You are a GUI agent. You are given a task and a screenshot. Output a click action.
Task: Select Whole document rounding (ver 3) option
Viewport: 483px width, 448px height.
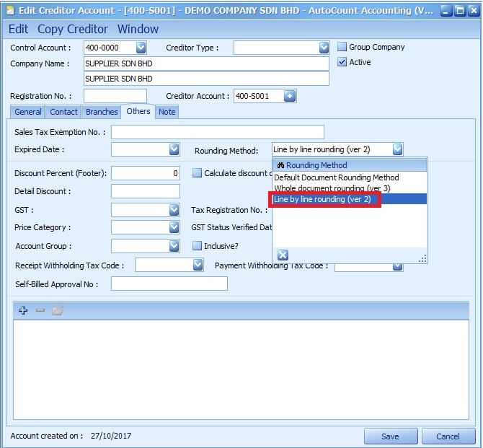point(332,188)
